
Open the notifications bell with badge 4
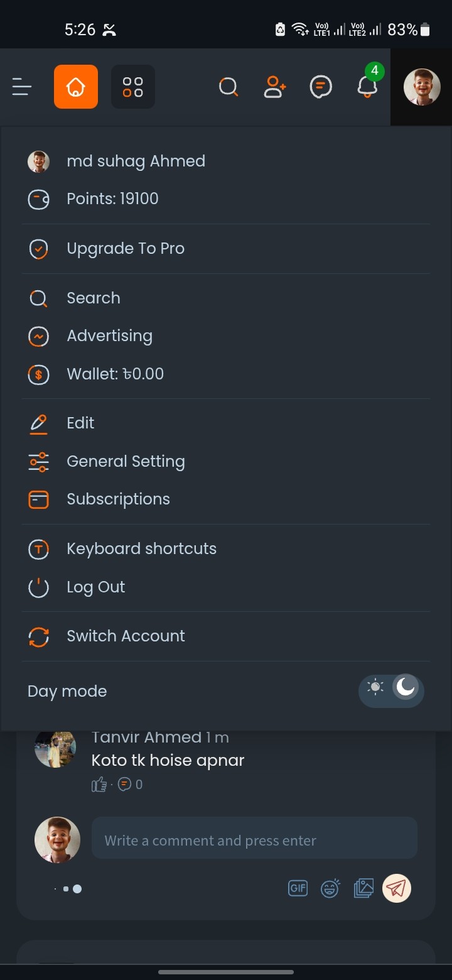coord(368,87)
